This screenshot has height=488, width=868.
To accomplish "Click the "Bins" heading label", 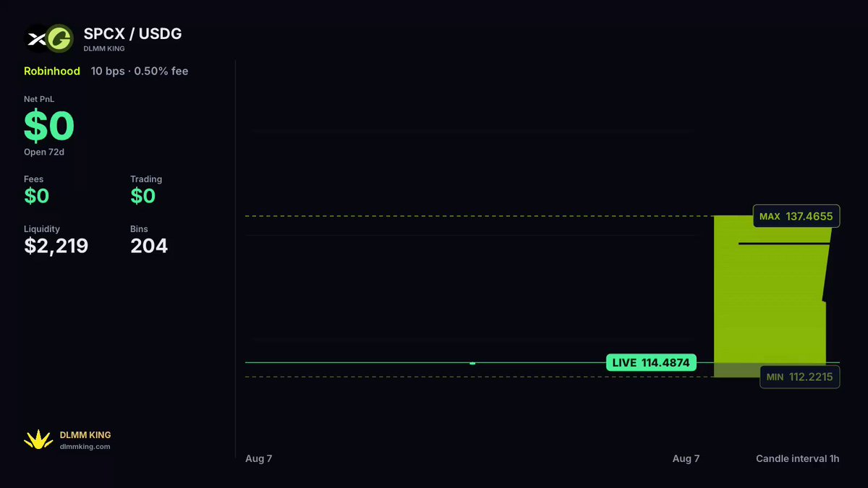I will [139, 229].
